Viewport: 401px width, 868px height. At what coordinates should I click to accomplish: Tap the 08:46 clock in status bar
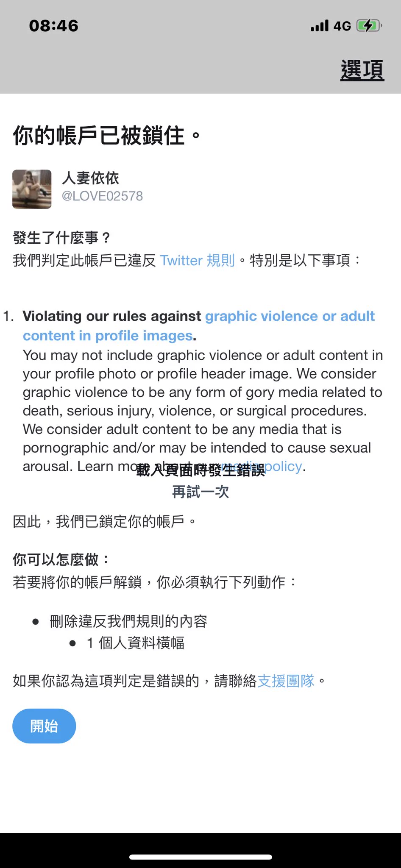(54, 26)
